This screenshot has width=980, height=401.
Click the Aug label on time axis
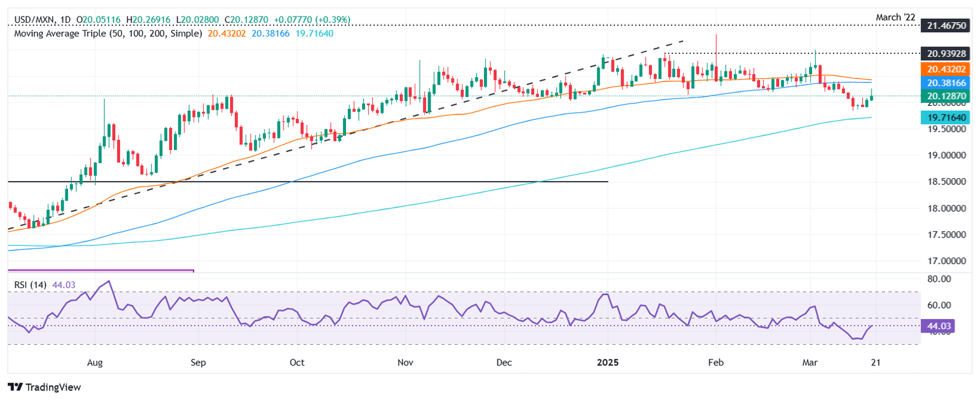[95, 362]
